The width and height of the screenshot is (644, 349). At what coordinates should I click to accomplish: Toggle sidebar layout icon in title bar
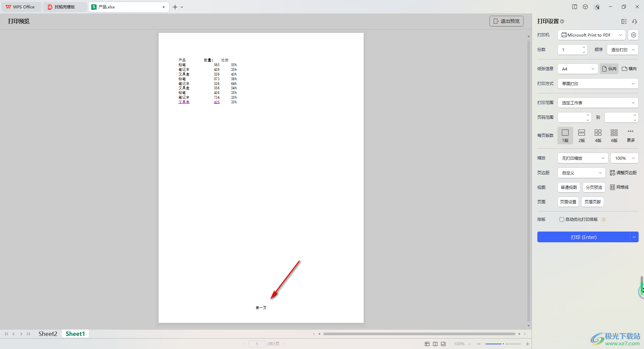click(575, 7)
